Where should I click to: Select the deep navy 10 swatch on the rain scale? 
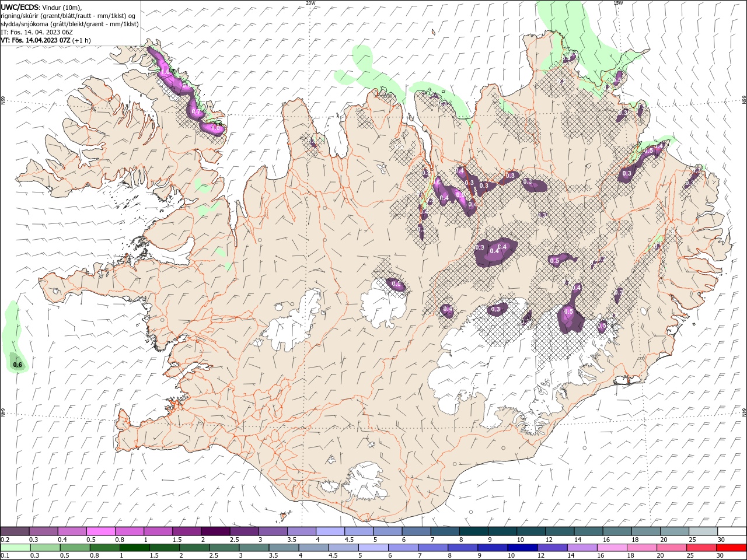522,548
